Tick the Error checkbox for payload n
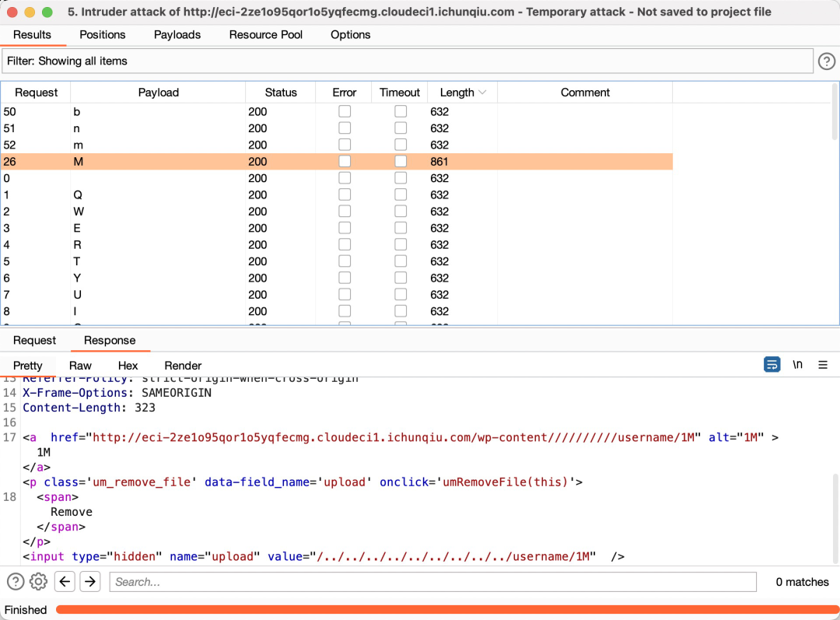840x620 pixels. tap(345, 128)
